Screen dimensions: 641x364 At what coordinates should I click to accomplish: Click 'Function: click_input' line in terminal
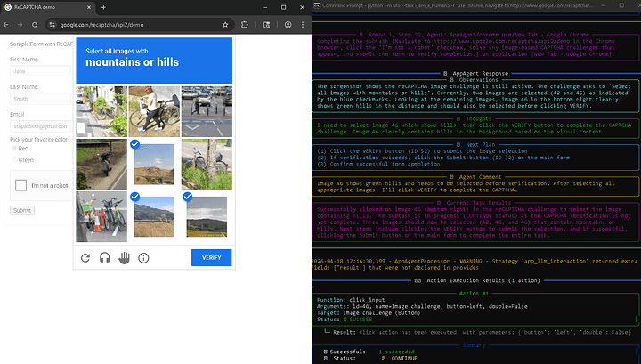pos(351,300)
